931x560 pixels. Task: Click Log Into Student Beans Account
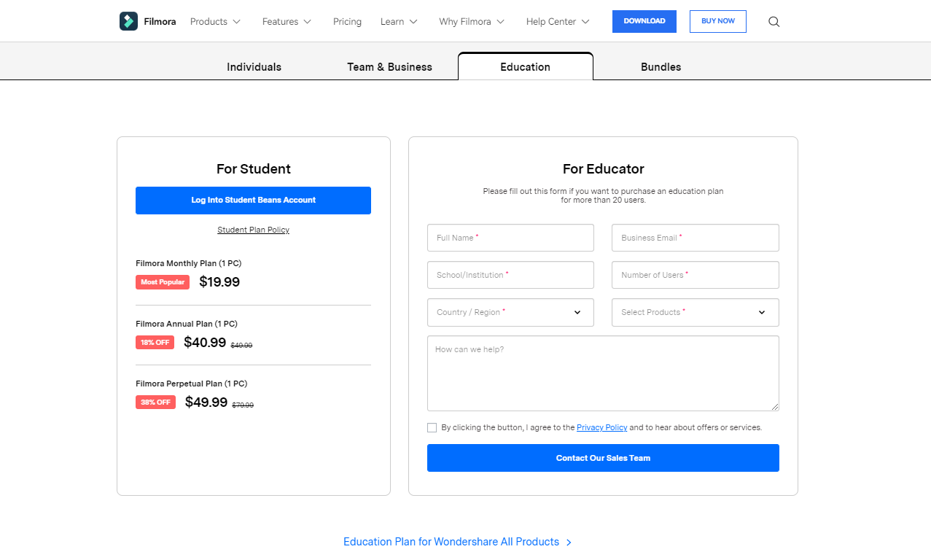coord(253,201)
